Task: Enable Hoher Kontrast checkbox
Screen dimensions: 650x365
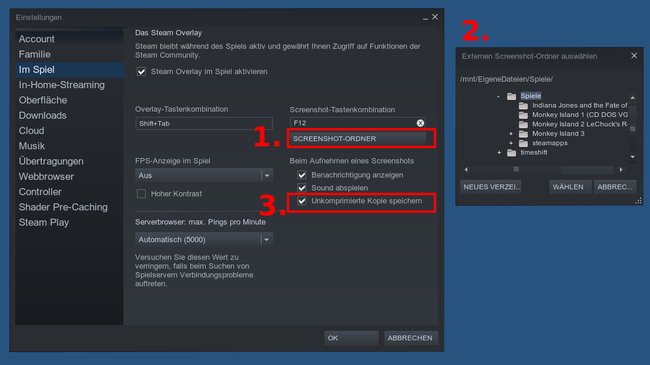Action: pos(141,194)
